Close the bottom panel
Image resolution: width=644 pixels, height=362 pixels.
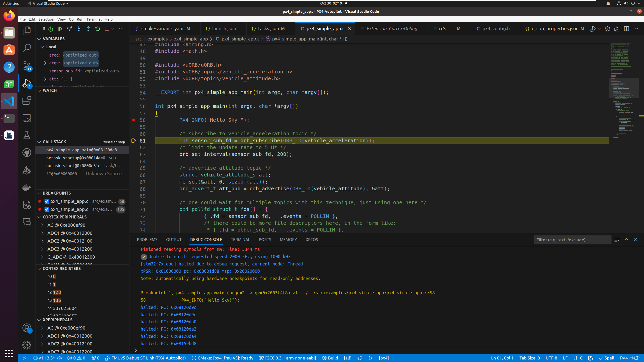(x=636, y=240)
